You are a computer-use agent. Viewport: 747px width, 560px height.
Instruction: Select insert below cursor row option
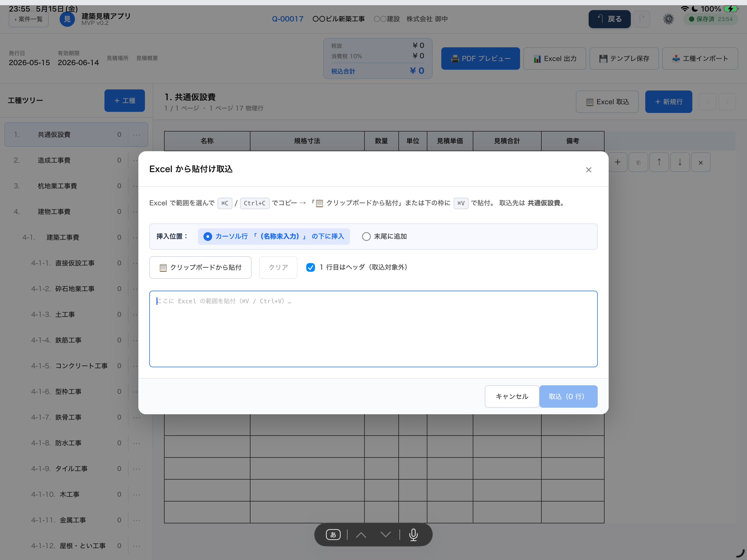coord(274,236)
